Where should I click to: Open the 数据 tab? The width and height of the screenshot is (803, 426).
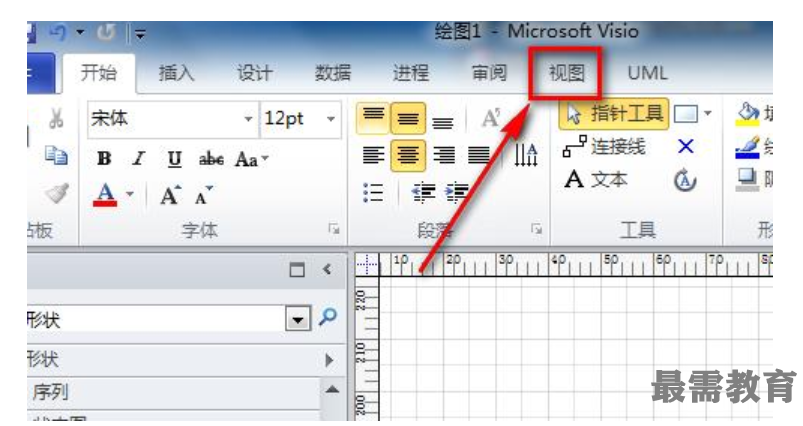pos(332,73)
